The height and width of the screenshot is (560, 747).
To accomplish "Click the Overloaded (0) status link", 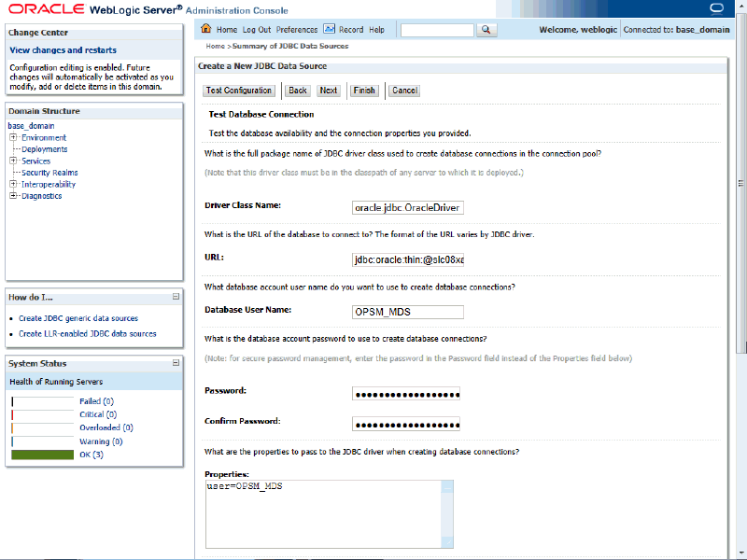I will click(x=106, y=427).
